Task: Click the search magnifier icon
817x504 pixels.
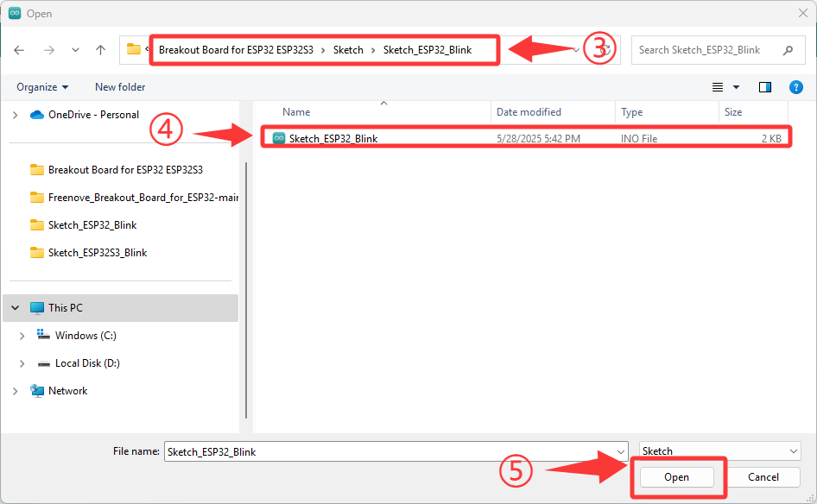Action: pos(788,50)
